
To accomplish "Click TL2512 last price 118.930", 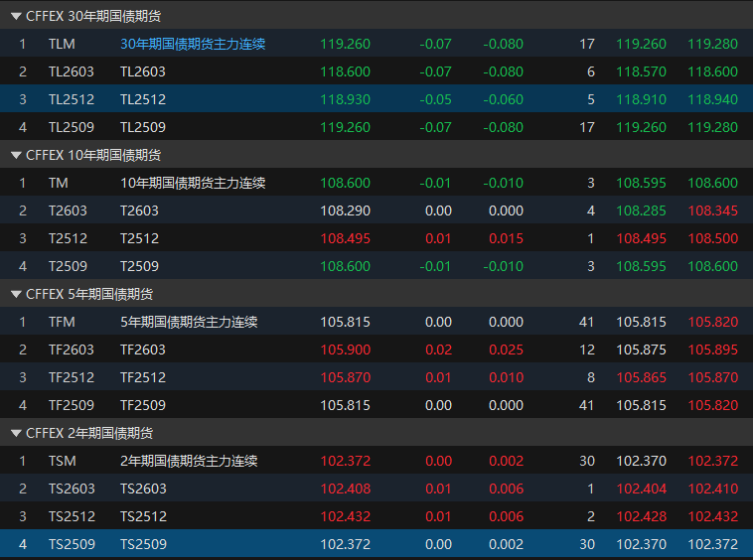I will pos(346,99).
